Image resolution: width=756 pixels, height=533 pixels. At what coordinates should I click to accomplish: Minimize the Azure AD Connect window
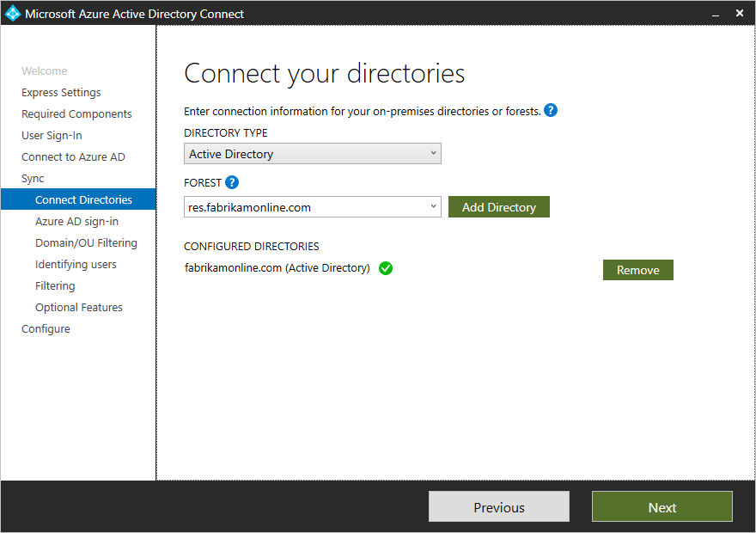[715, 14]
